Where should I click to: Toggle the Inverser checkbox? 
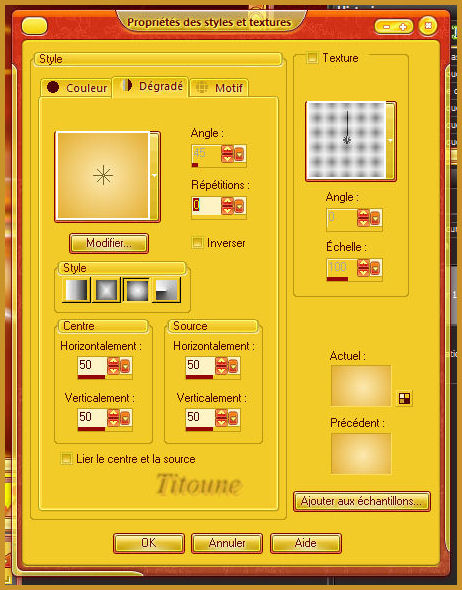pyautogui.click(x=197, y=242)
